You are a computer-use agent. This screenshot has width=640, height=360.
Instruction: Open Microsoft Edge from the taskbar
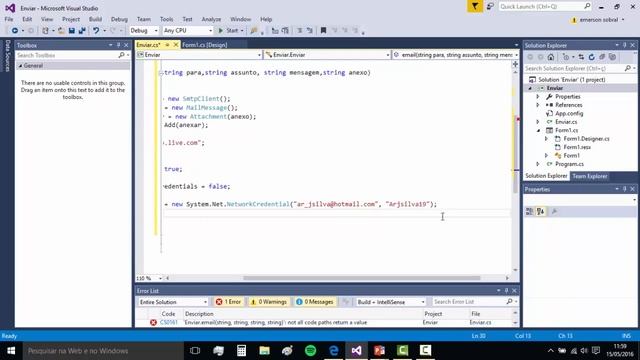[x=333, y=351]
